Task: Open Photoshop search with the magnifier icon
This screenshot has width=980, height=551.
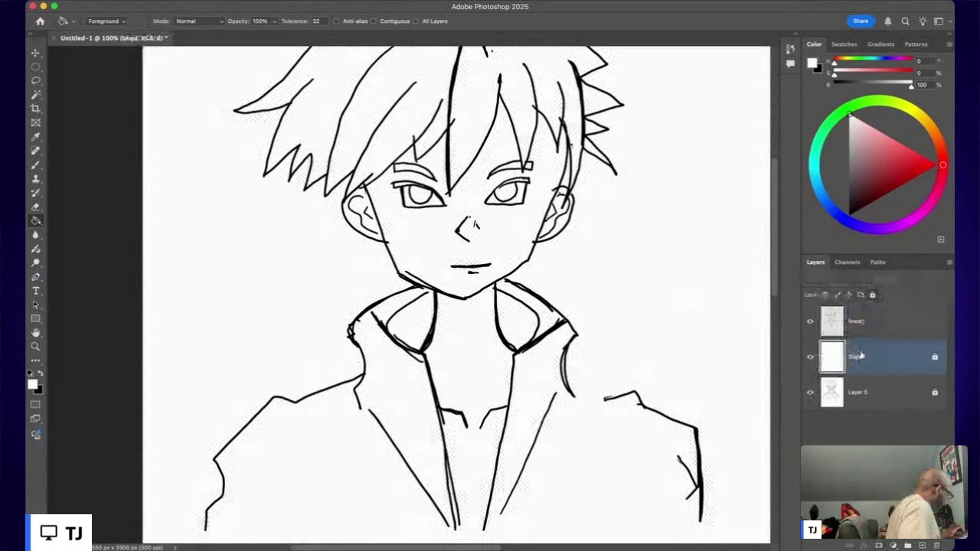Action: (x=905, y=21)
